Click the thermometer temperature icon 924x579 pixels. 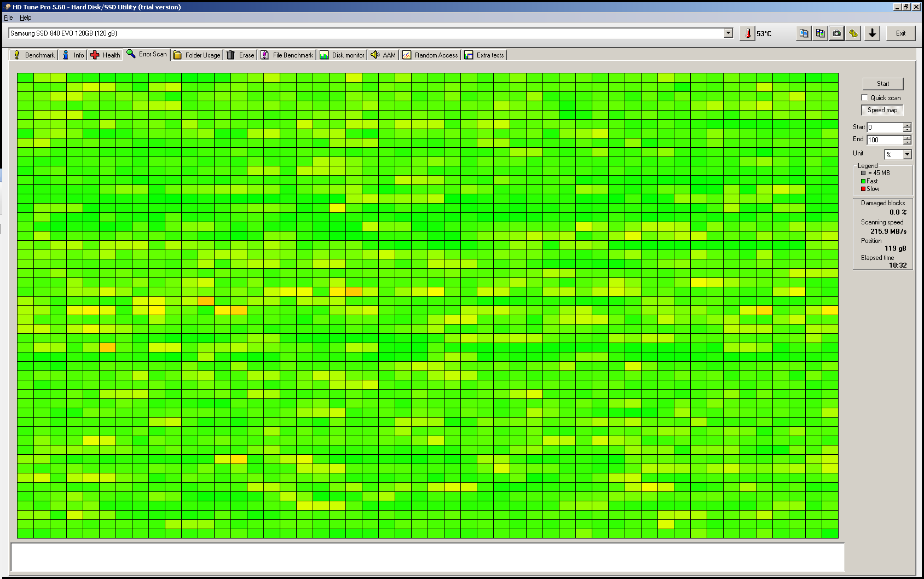[x=748, y=33]
